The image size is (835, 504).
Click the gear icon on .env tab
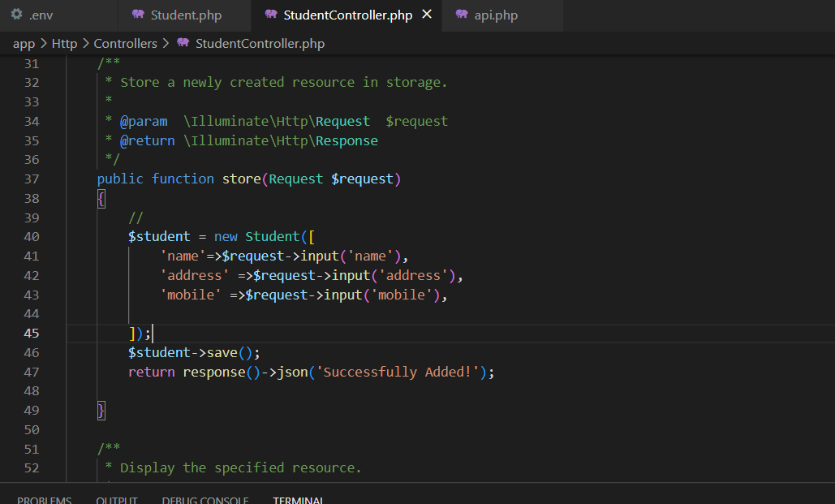coord(16,15)
